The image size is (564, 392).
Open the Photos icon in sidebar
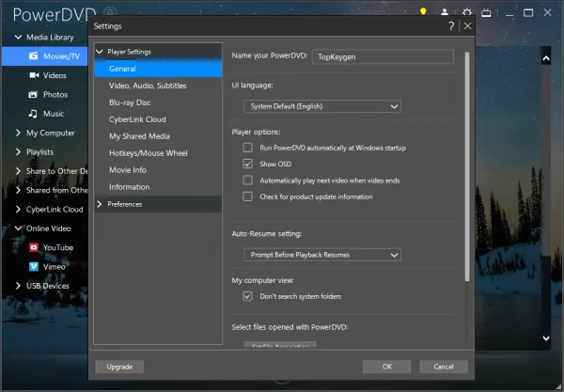(x=33, y=95)
